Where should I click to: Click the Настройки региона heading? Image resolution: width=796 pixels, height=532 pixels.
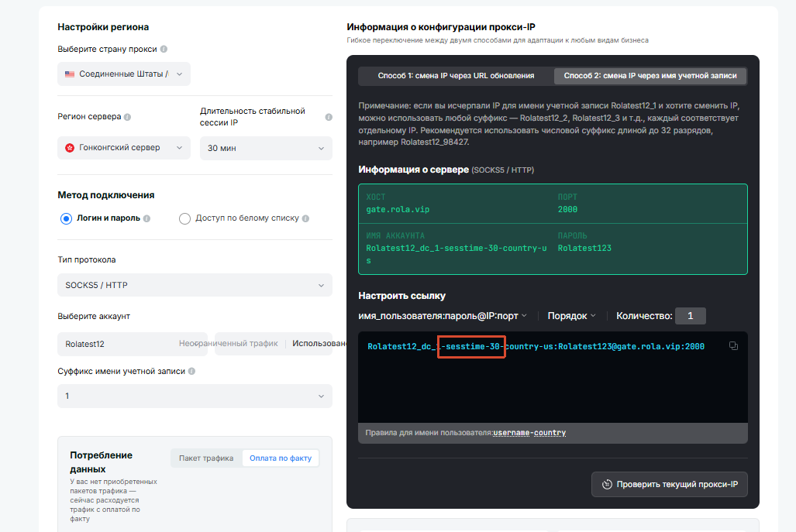click(x=103, y=27)
